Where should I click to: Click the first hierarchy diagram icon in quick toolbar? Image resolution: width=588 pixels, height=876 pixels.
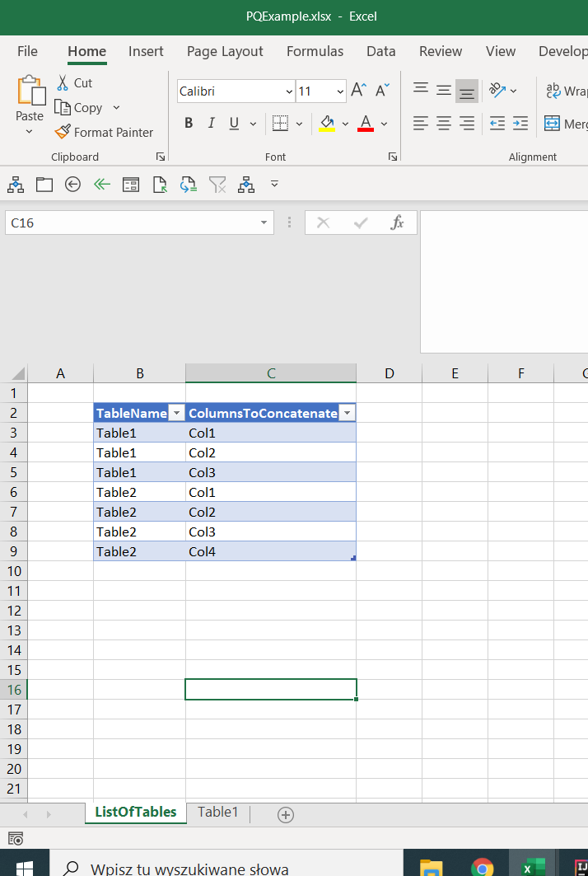click(16, 185)
